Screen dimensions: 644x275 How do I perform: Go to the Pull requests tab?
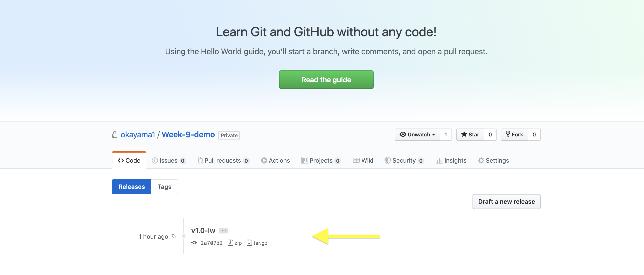[x=223, y=160]
